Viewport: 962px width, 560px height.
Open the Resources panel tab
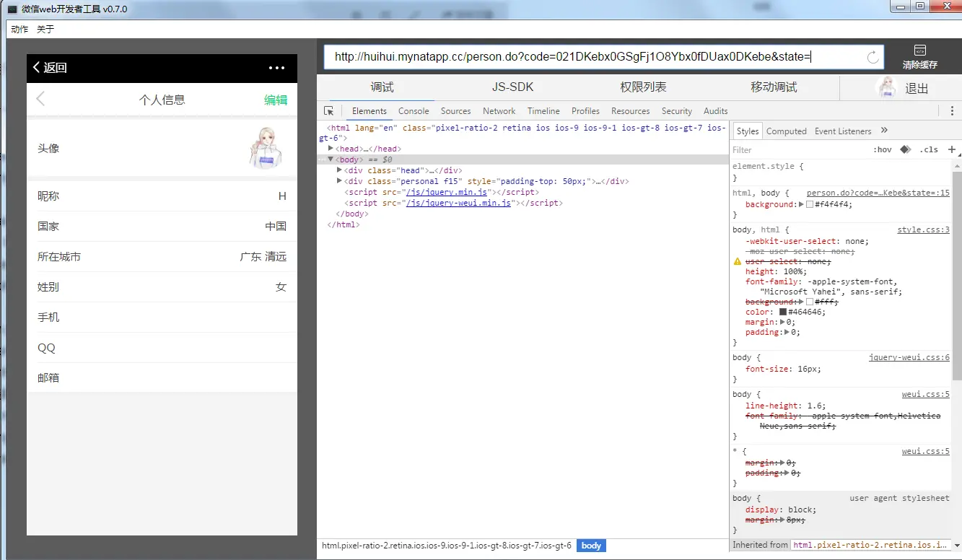pos(631,111)
